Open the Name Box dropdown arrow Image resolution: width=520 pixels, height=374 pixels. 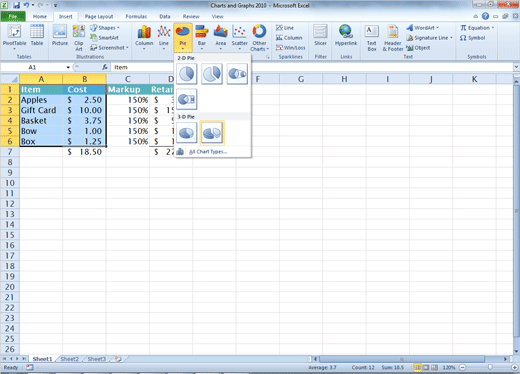pyautogui.click(x=68, y=67)
